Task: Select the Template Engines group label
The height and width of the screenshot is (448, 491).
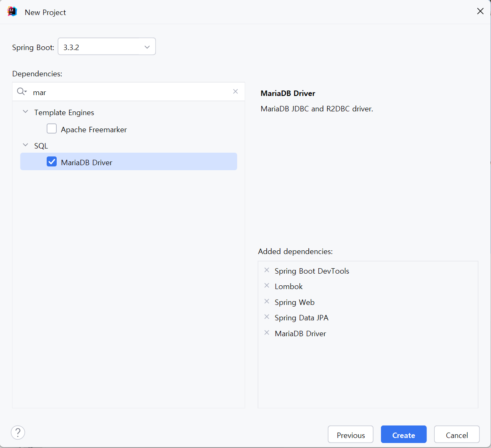Action: point(64,113)
